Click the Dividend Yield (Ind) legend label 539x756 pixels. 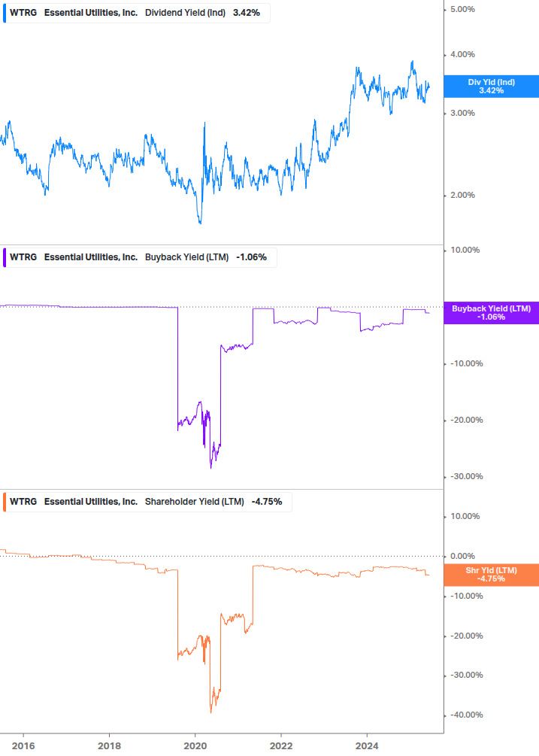point(185,13)
